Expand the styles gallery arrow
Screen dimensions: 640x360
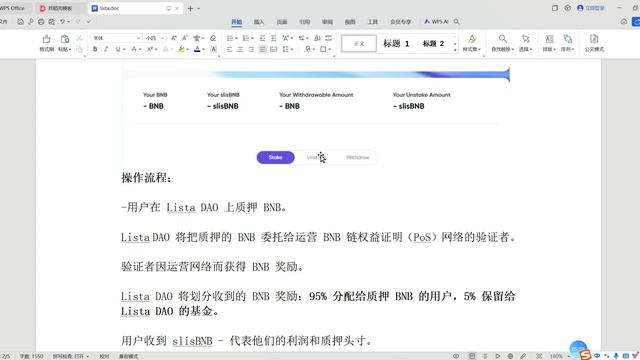(x=455, y=50)
